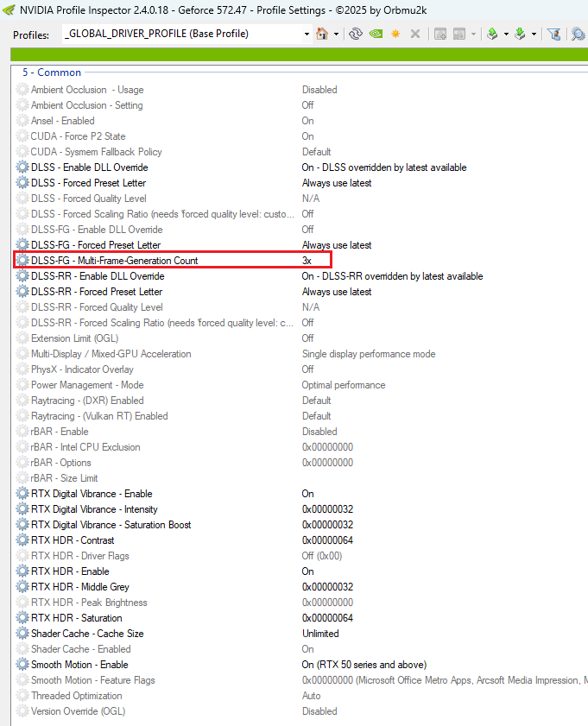Click the 'Unlimited' Shader Cache size value

click(320, 634)
